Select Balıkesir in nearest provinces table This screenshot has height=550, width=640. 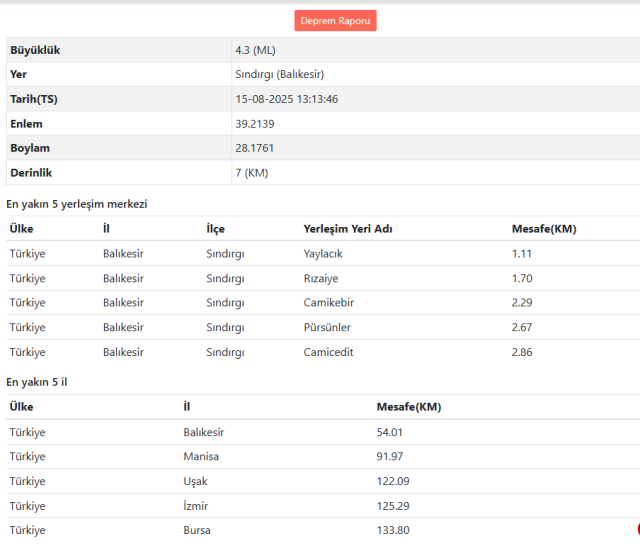204,432
